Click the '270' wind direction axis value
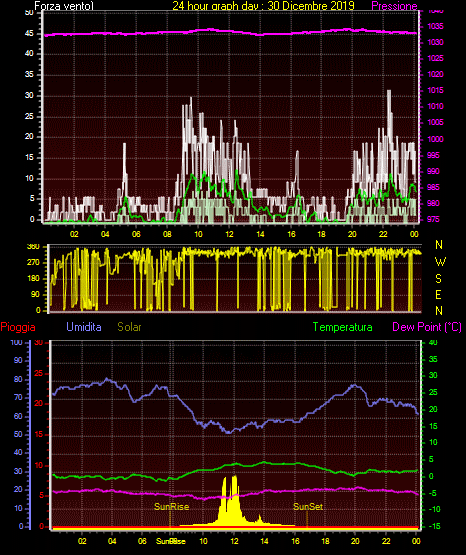 [x=33, y=263]
